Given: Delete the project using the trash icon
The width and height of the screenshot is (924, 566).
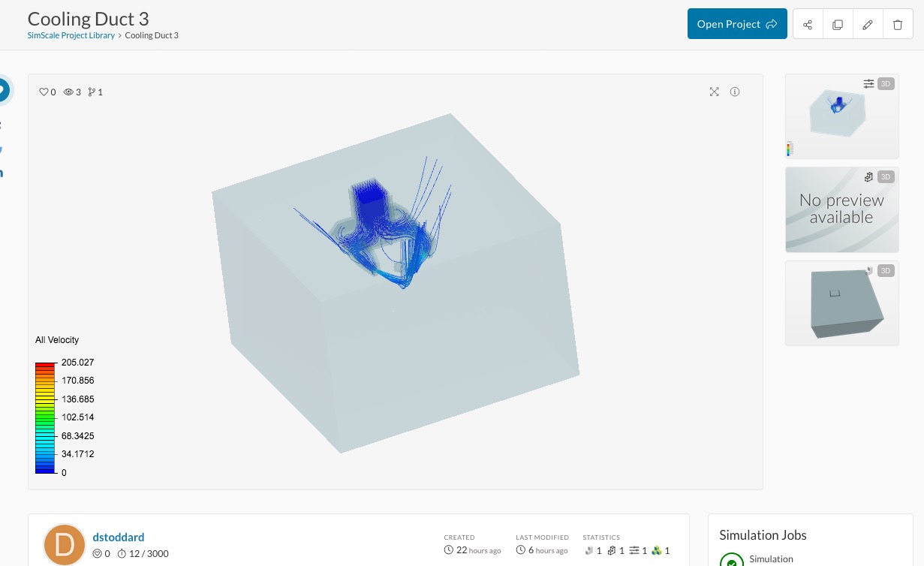Looking at the screenshot, I should 898,24.
